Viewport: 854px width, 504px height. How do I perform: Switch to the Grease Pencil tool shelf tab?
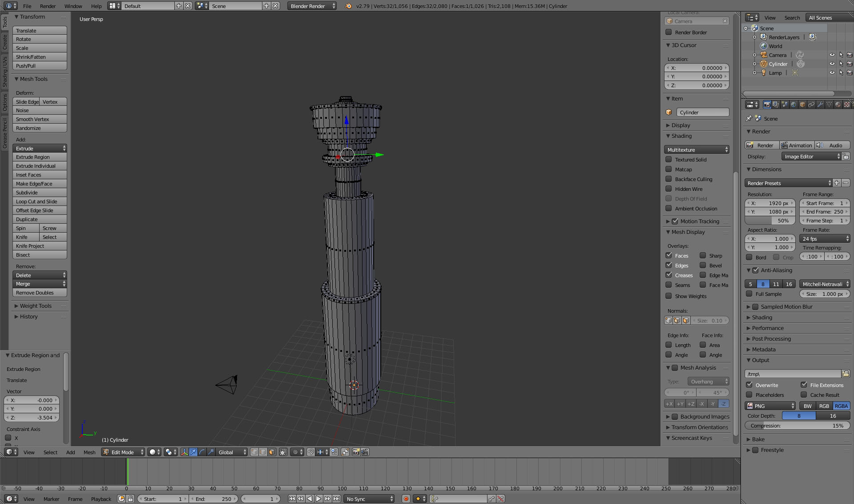pyautogui.click(x=4, y=133)
